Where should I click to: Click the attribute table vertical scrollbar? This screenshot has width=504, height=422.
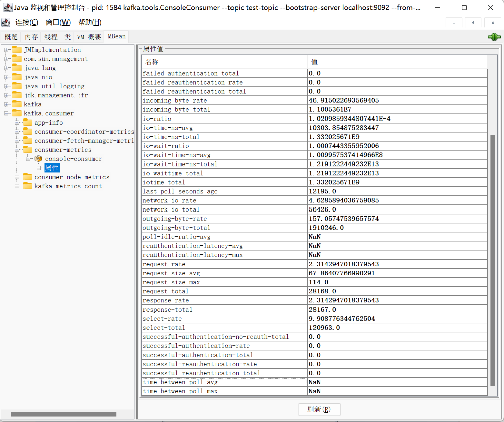click(x=493, y=260)
